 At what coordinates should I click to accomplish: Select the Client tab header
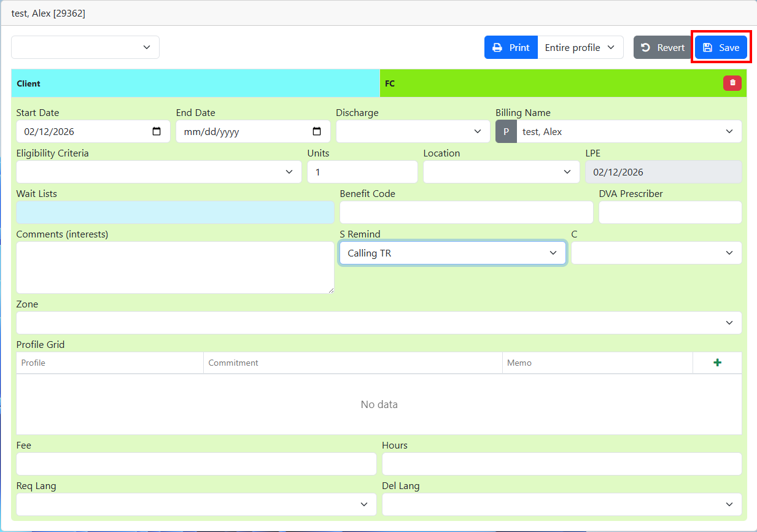point(195,83)
